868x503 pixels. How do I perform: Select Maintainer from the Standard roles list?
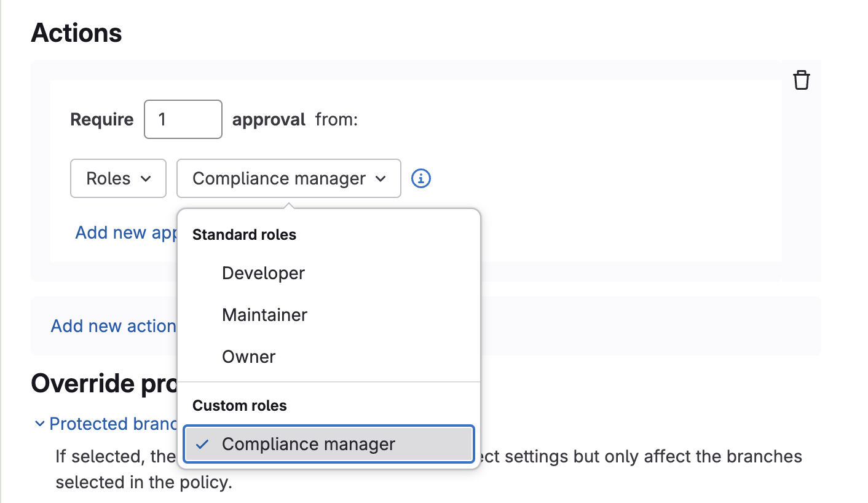(x=264, y=315)
